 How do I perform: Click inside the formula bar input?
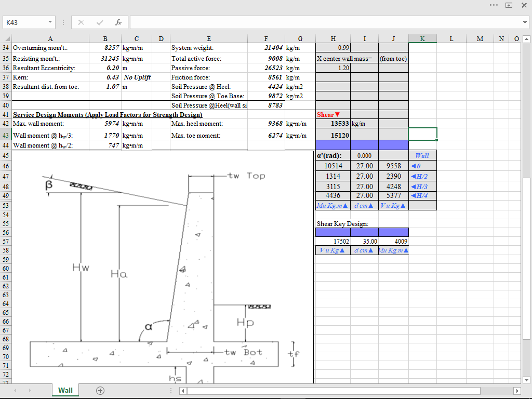pos(326,22)
